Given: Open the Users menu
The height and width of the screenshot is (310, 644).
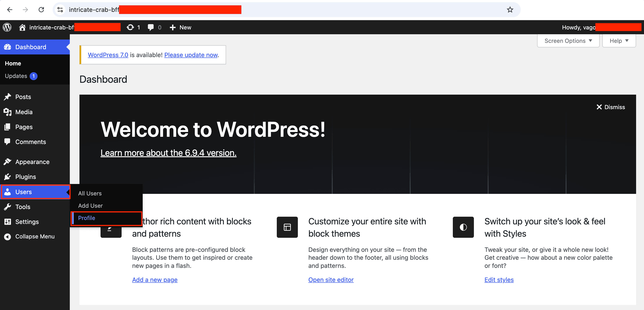Looking at the screenshot, I should (x=35, y=192).
